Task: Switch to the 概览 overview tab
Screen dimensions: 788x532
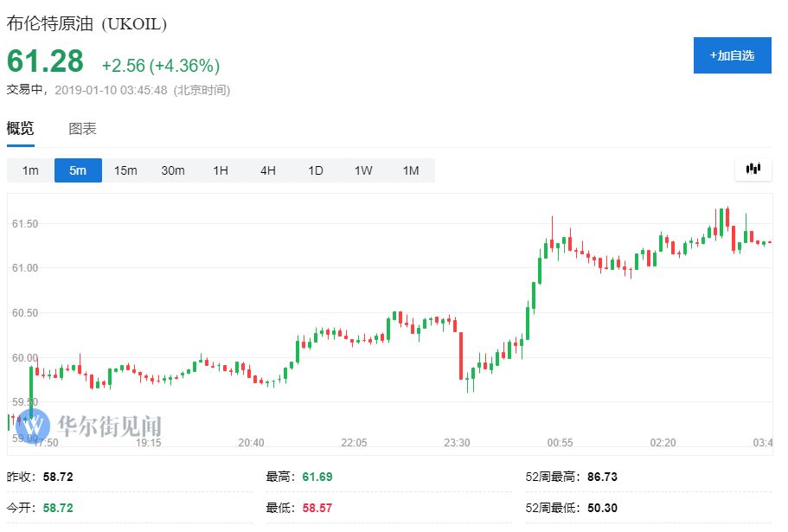Action: 21,129
